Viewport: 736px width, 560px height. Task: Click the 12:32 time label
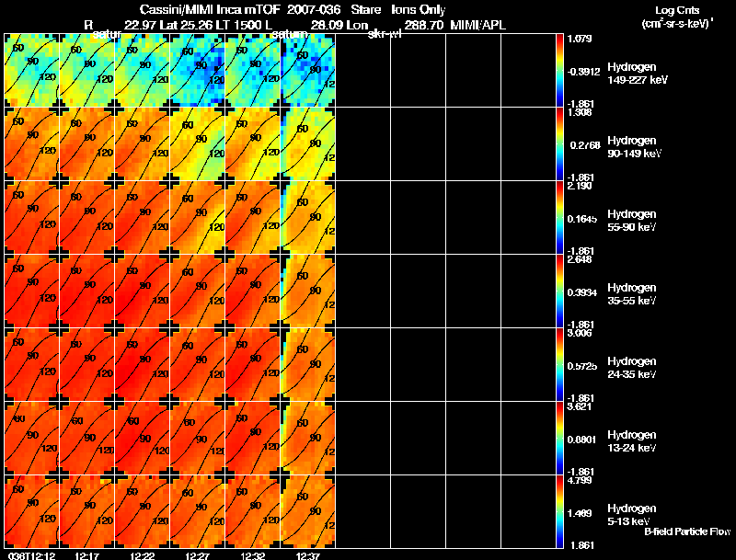click(x=253, y=555)
